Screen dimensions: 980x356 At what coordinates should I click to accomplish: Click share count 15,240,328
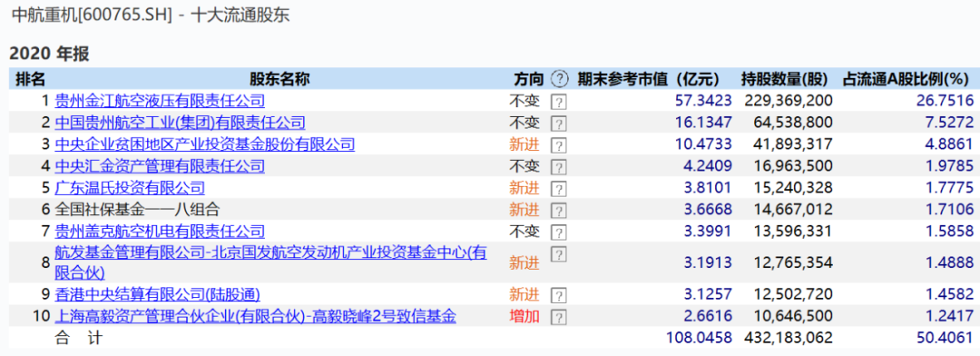tap(794, 187)
